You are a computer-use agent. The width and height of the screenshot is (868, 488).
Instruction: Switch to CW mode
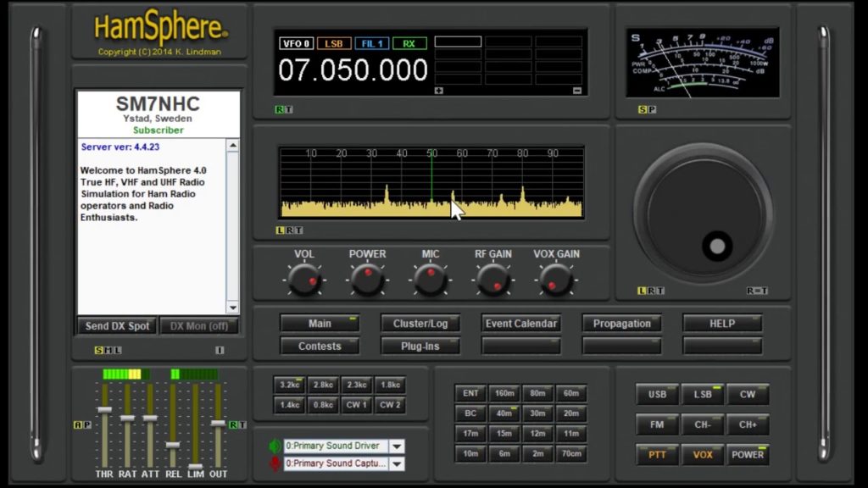[748, 395]
